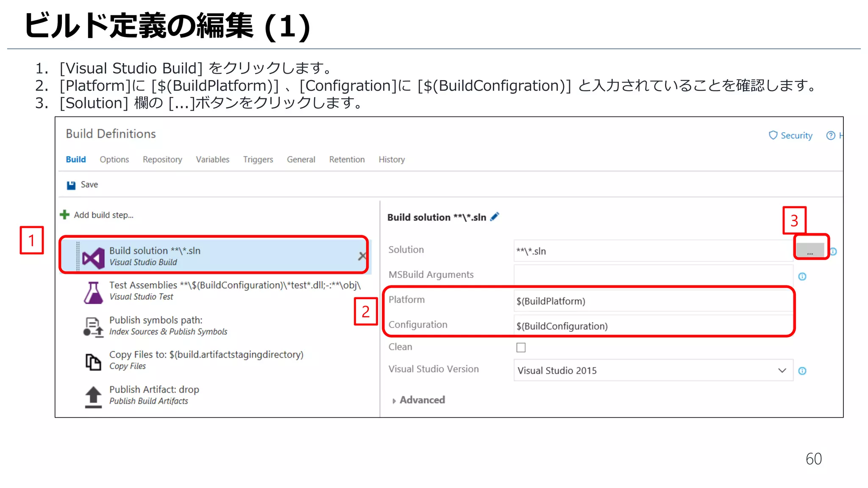
Task: Open the General tab
Action: tap(301, 160)
